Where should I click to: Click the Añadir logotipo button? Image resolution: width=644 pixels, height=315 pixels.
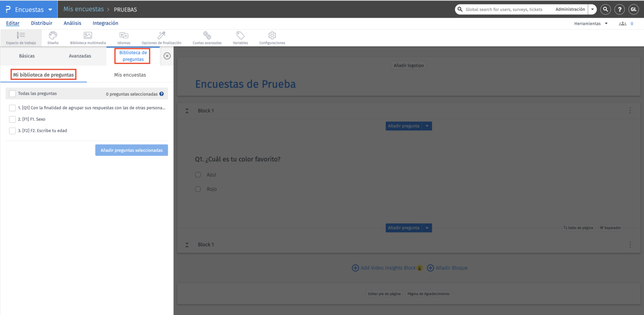pos(408,65)
